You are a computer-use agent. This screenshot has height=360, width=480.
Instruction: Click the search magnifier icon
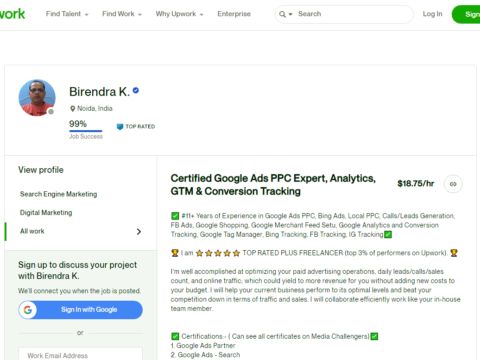282,14
